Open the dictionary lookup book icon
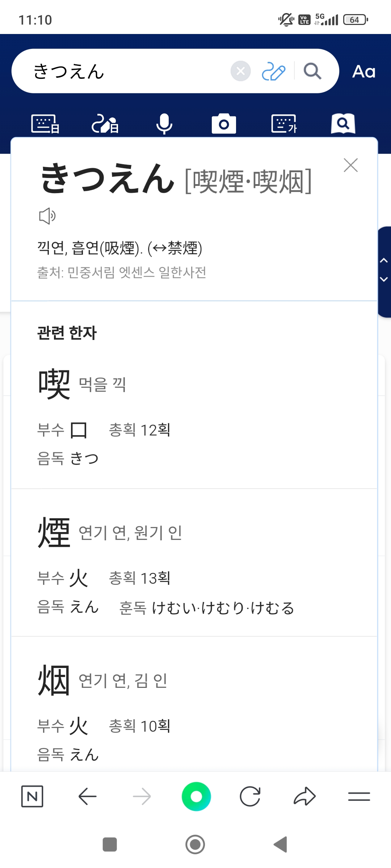 (x=343, y=124)
